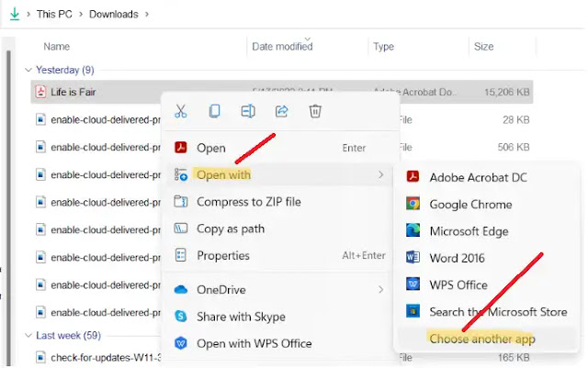Select the OneDrive menu entry
The width and height of the screenshot is (588, 368).
pyautogui.click(x=278, y=290)
